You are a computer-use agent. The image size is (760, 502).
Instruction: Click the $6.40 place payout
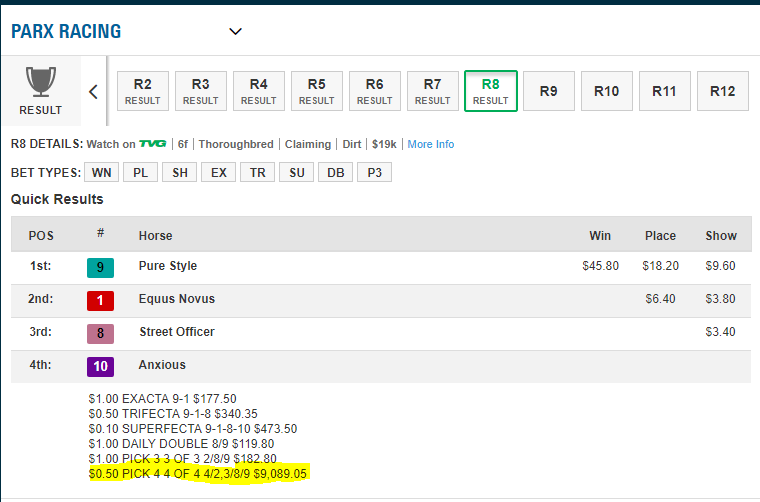point(660,299)
